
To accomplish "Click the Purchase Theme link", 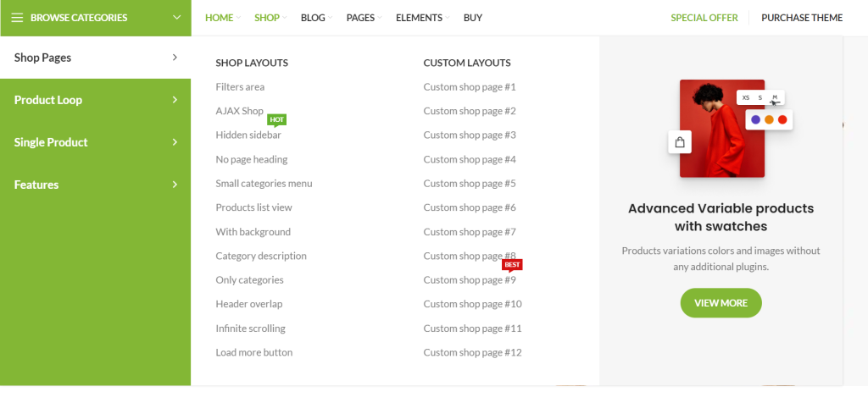I will click(x=801, y=18).
